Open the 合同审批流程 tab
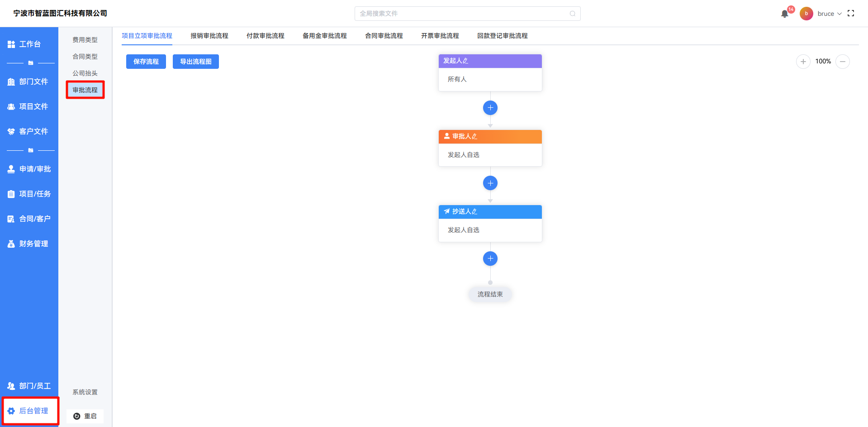Image resolution: width=868 pixels, height=427 pixels. (x=384, y=36)
